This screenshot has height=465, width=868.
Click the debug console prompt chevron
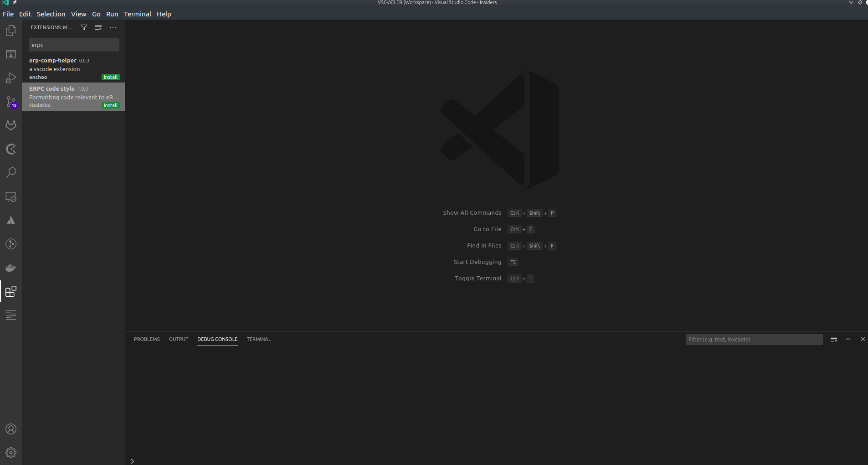132,461
